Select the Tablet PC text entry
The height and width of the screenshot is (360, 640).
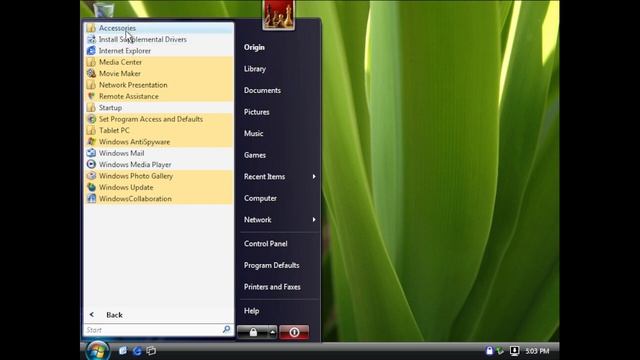coord(114,131)
